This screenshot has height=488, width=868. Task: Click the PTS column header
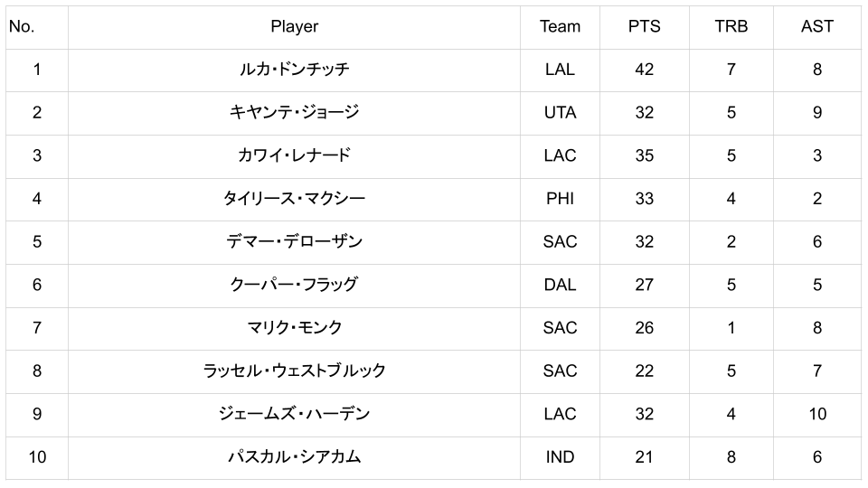[x=644, y=26]
